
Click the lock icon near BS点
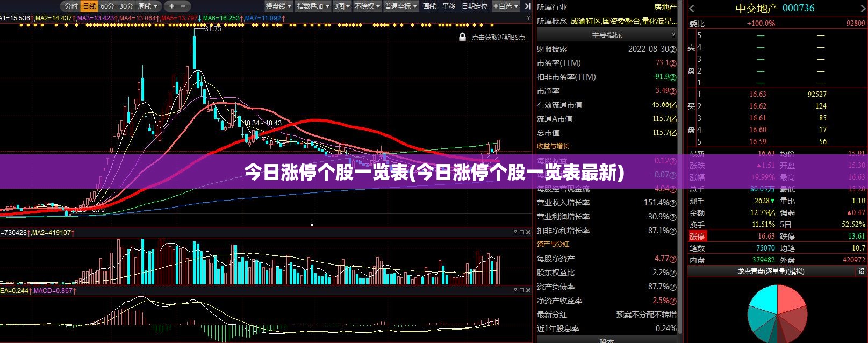[x=462, y=37]
